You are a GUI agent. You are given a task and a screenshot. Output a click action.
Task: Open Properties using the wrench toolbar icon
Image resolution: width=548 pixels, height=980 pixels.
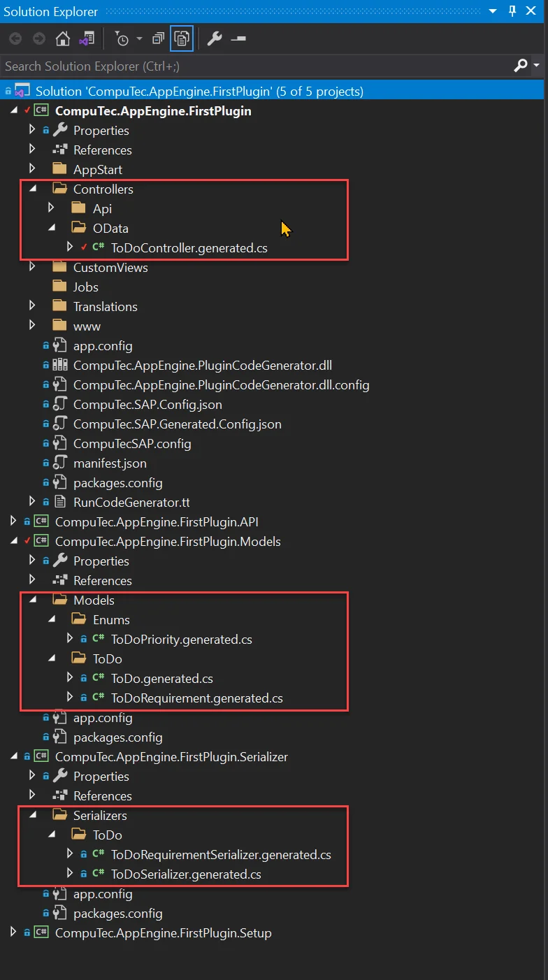tap(215, 38)
